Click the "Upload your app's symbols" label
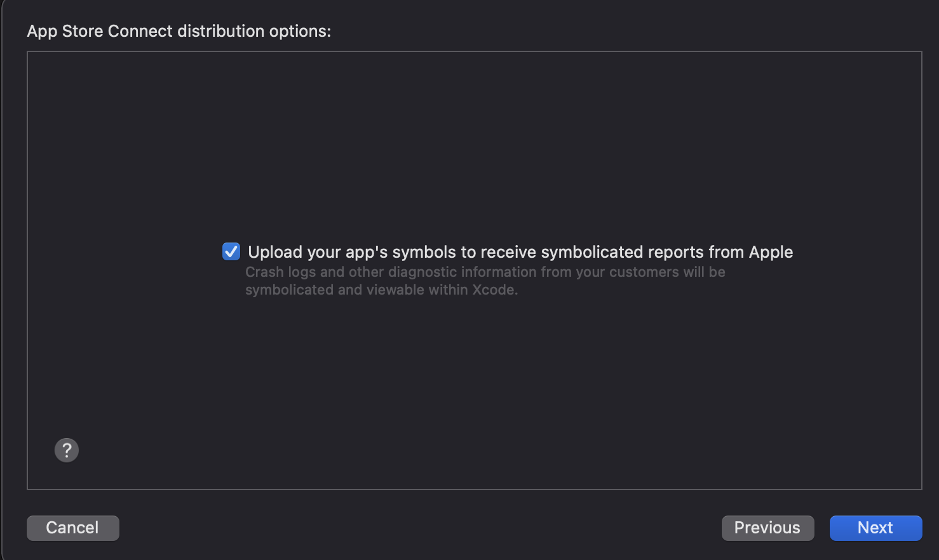 (x=520, y=252)
